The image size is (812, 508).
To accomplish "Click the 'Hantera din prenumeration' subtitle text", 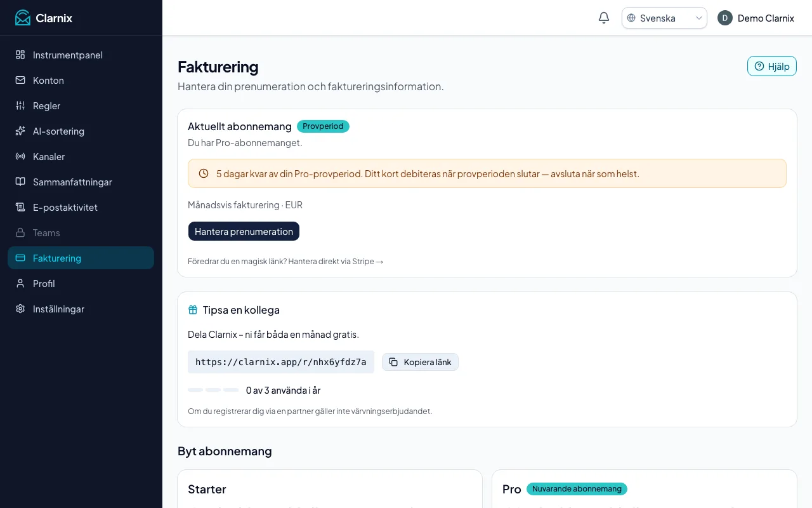I will [311, 86].
